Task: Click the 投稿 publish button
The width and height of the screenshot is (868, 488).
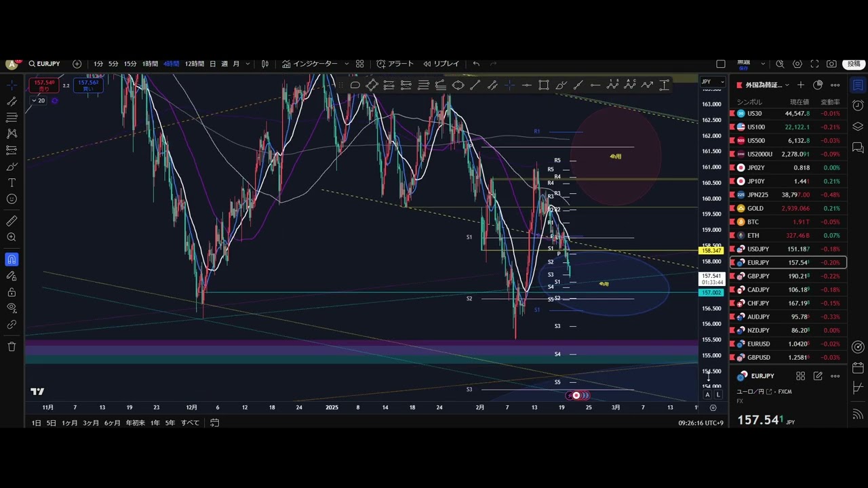Action: [x=853, y=64]
